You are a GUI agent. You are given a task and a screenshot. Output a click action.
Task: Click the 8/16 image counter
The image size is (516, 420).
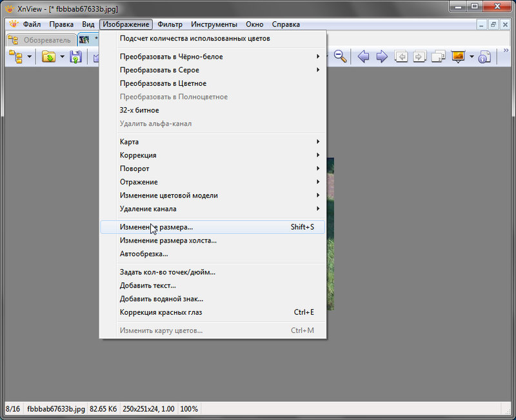point(13,409)
